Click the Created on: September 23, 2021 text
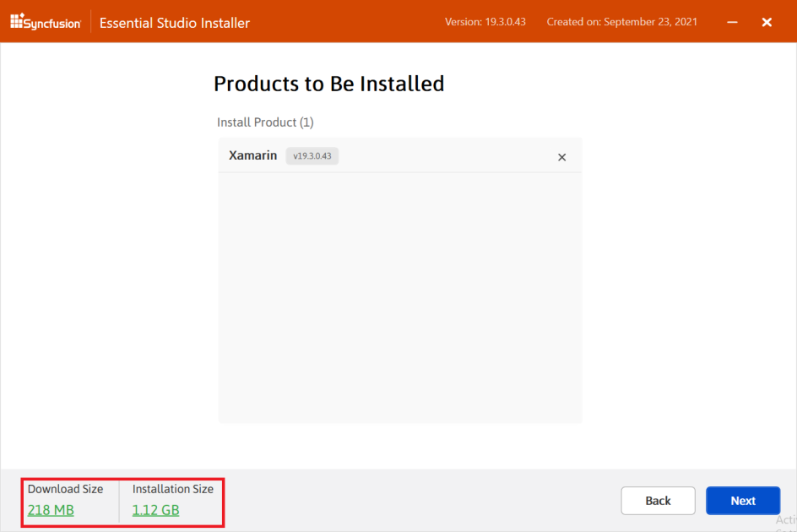 coord(622,22)
